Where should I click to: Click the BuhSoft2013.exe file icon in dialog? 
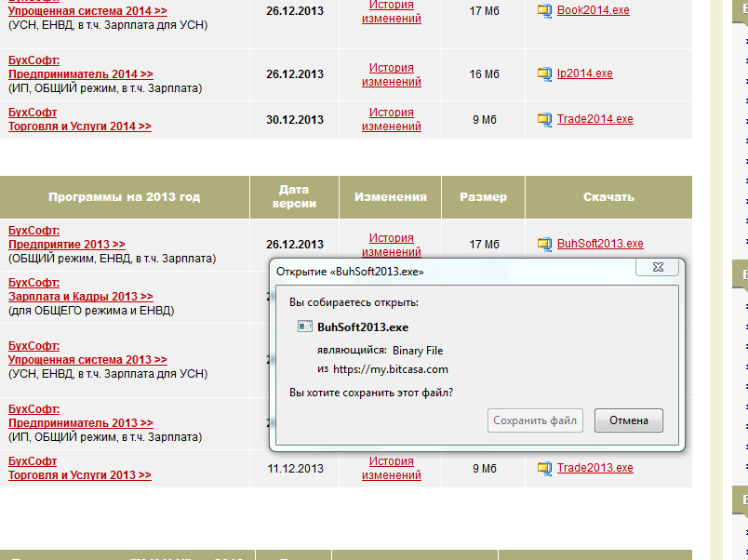click(x=305, y=327)
